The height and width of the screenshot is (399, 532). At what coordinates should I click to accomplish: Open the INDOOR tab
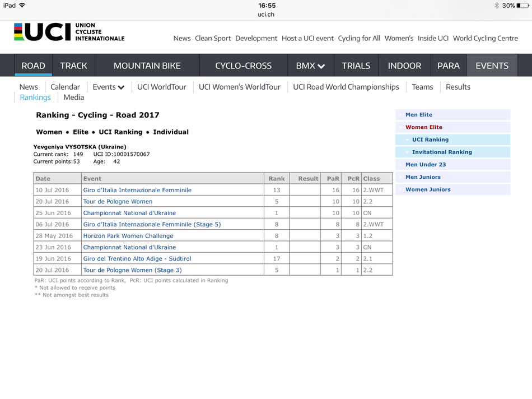404,66
